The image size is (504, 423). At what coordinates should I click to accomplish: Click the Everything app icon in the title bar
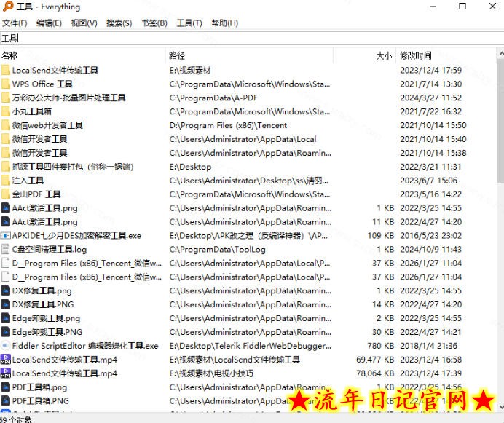pos(8,7)
